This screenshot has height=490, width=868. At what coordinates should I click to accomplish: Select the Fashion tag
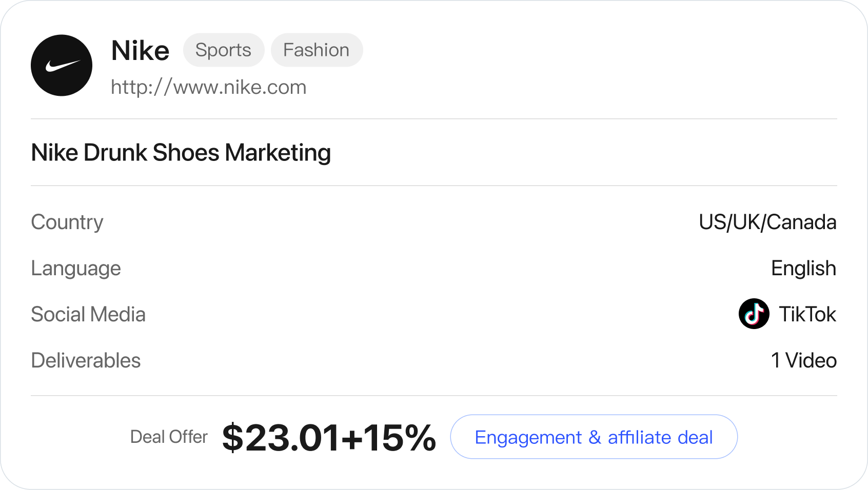point(317,50)
